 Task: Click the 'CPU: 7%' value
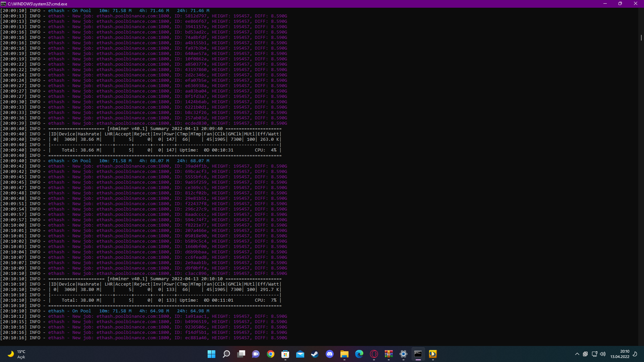click(x=266, y=300)
